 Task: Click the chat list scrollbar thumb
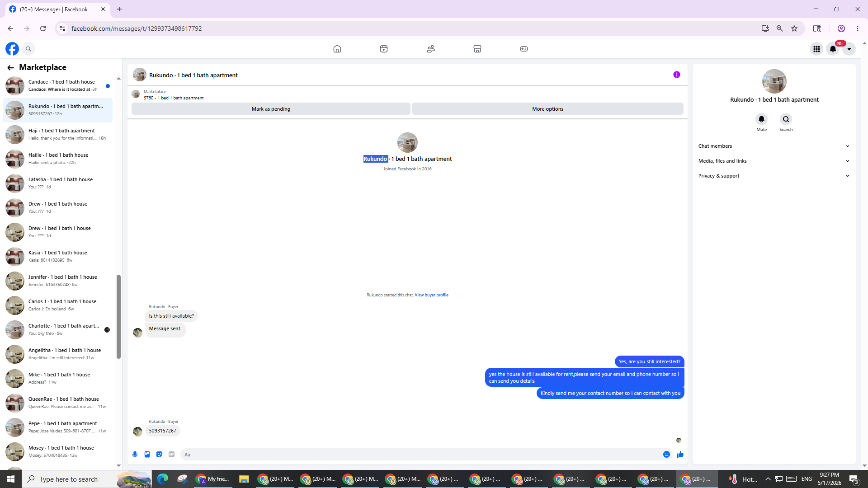tap(119, 317)
